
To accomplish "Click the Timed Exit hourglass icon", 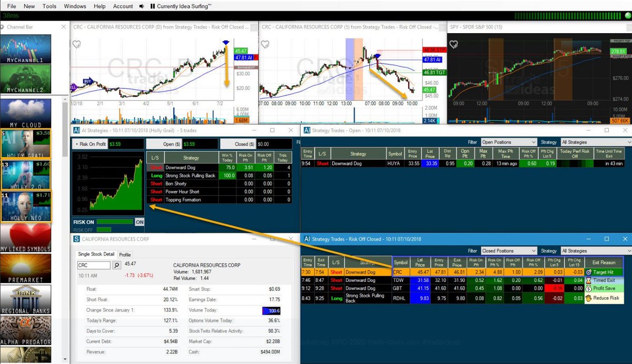I will (x=589, y=280).
